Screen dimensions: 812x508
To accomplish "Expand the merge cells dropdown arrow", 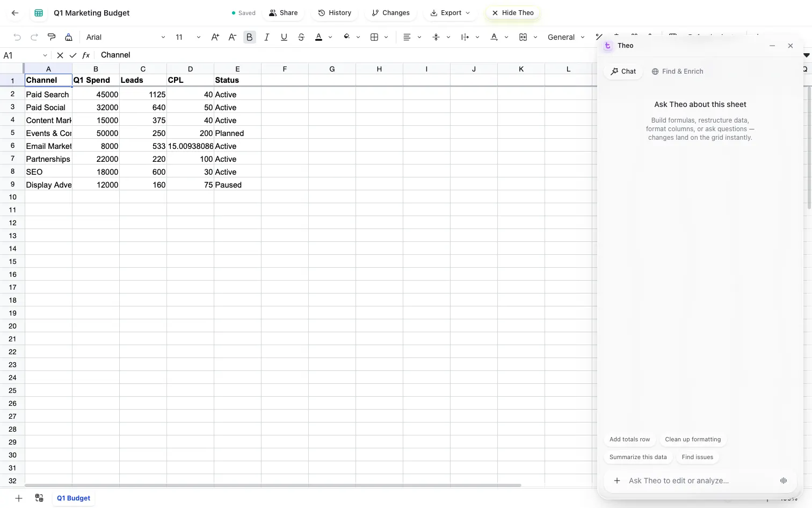I will (535, 37).
